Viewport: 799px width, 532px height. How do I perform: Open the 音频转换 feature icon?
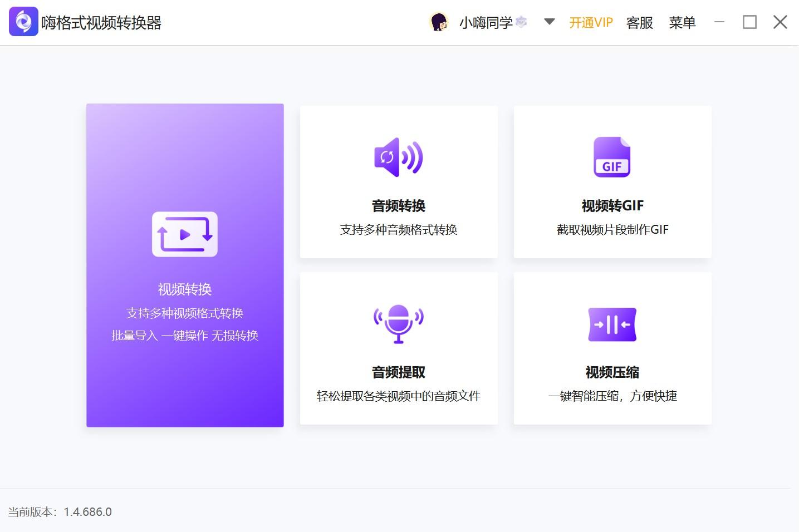pos(398,157)
